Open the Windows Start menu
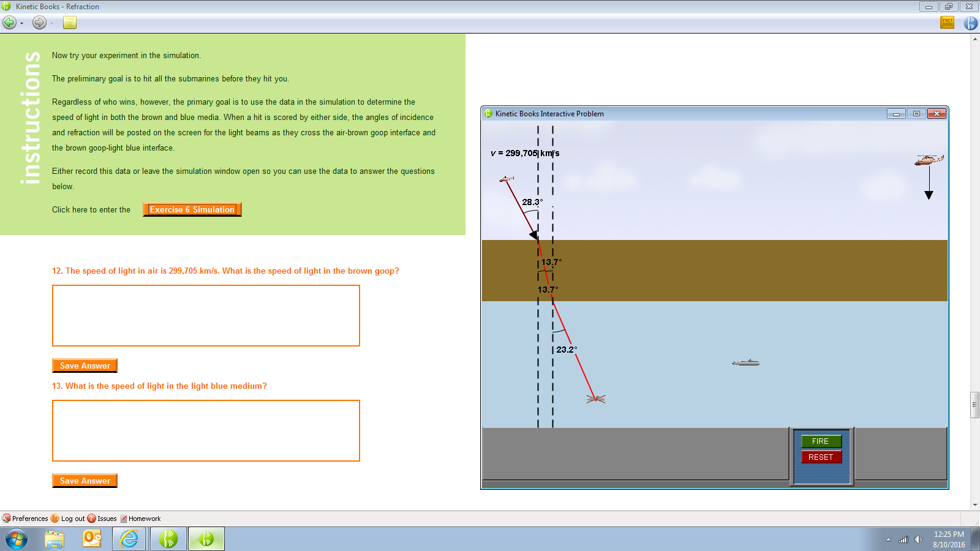980x551 pixels. [x=17, y=539]
